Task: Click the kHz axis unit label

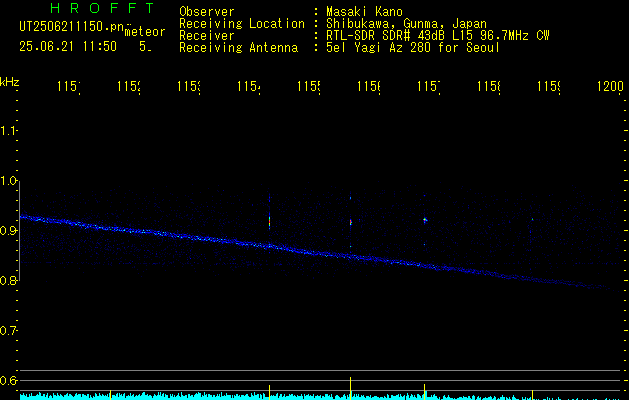Action: point(9,82)
